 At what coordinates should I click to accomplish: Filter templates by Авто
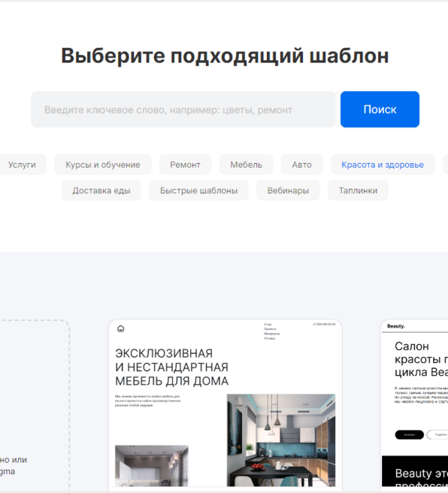pos(302,165)
